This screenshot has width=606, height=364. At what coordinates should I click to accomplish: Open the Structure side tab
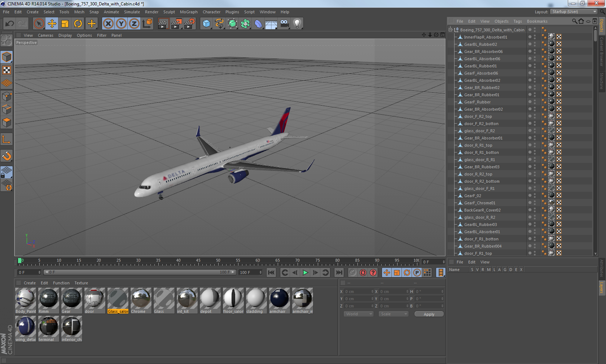602,81
